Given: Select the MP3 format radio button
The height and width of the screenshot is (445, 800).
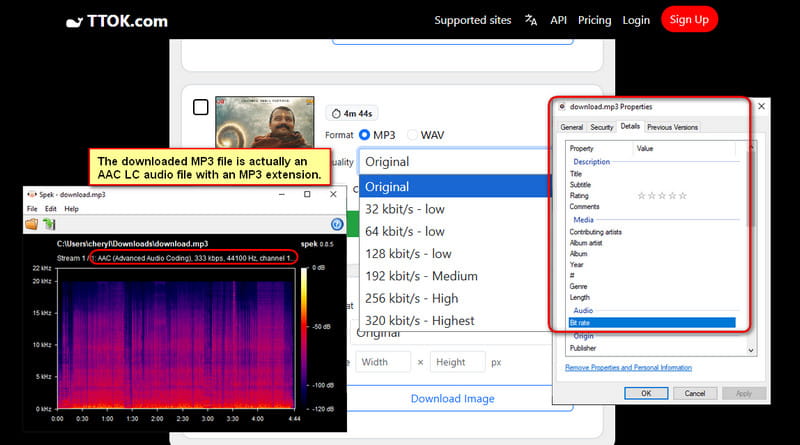Looking at the screenshot, I should pos(364,135).
